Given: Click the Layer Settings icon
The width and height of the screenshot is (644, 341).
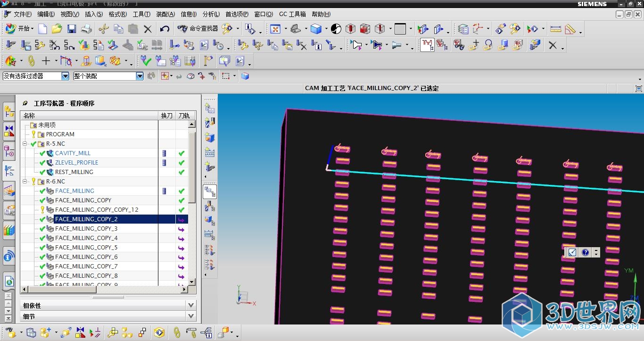Looking at the screenshot, I should [463, 29].
